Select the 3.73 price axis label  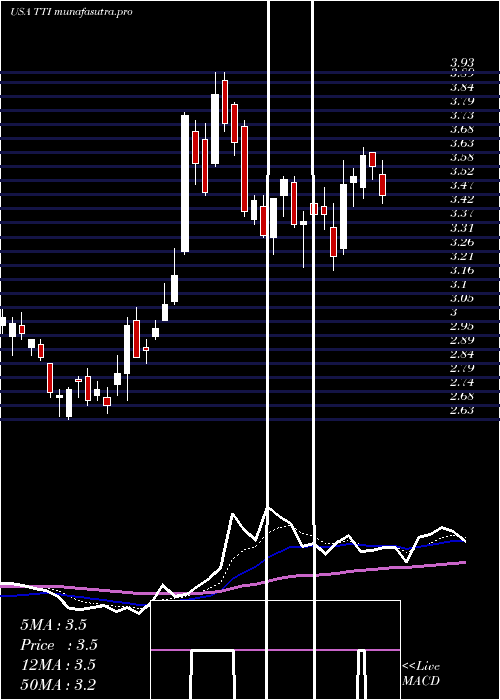[x=462, y=115]
